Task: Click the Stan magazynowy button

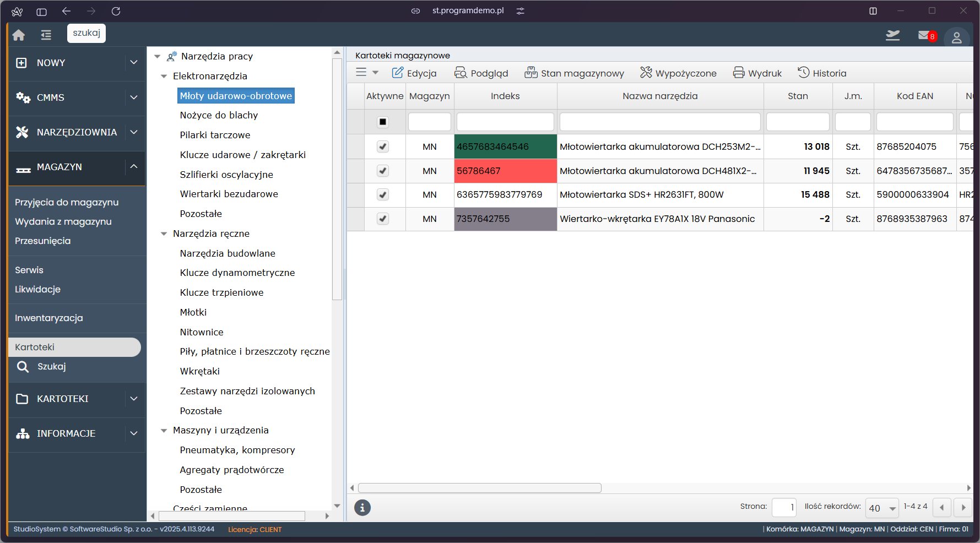Action: [574, 73]
